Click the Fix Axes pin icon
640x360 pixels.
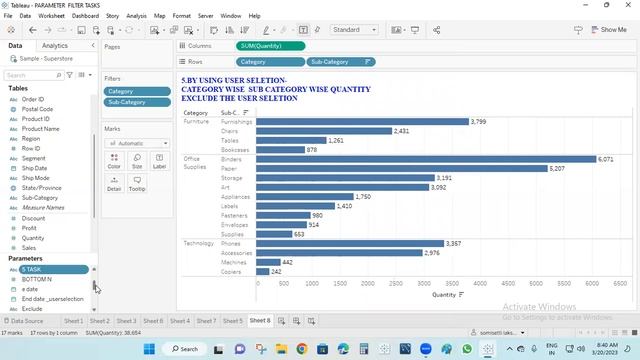[x=318, y=30]
